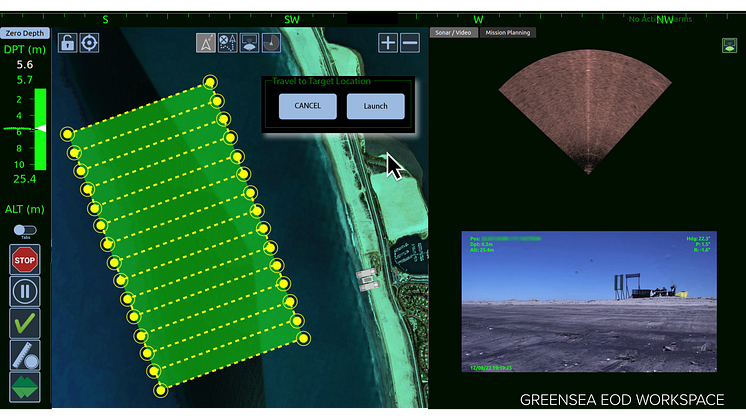Click the vehicle camera video feed
Viewport: 746px width, 420px height.
589,302
